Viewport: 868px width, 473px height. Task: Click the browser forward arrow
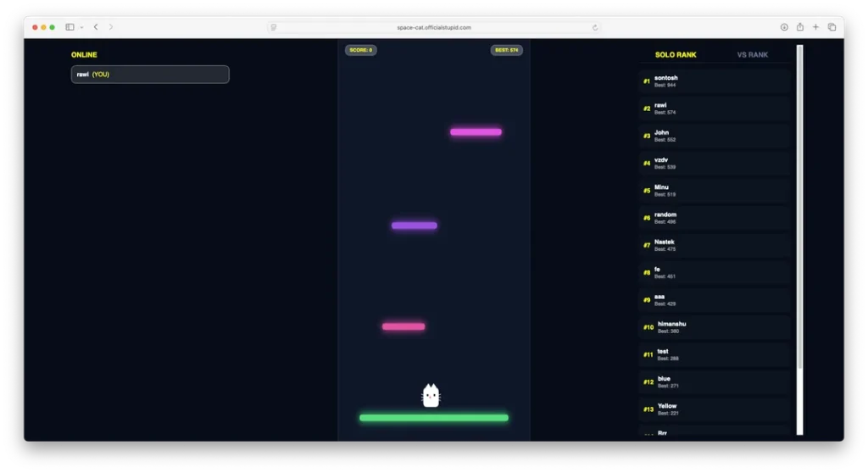click(x=111, y=27)
